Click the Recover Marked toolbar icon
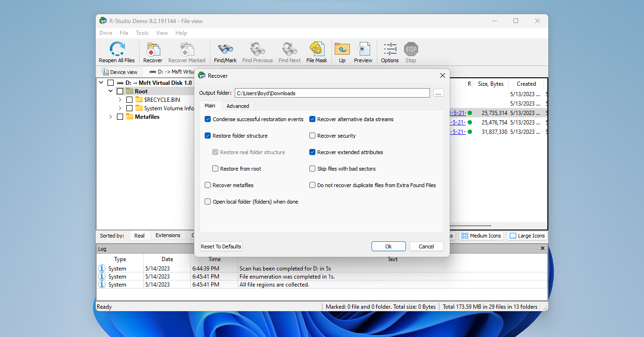 [x=187, y=49]
